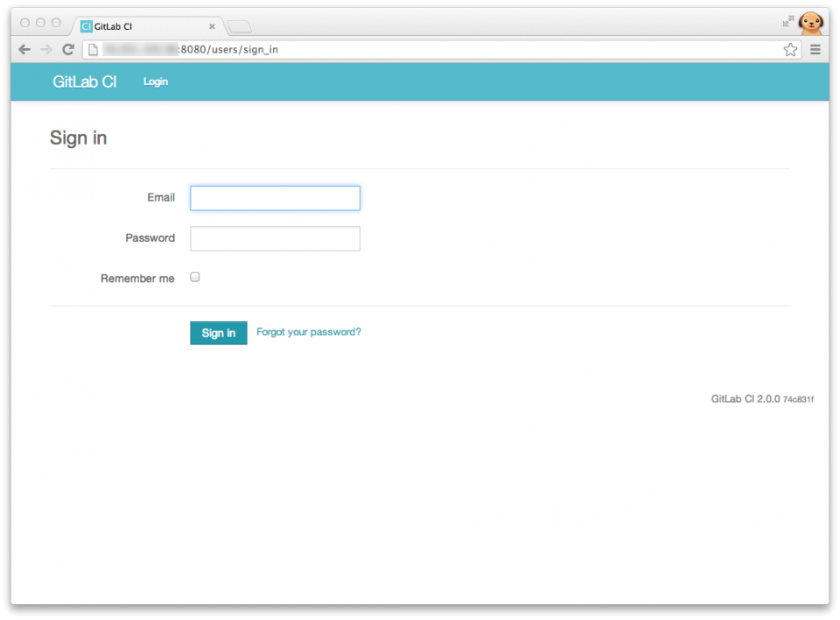The image size is (840, 620).
Task: Click inside the Email input field
Action: (x=275, y=198)
